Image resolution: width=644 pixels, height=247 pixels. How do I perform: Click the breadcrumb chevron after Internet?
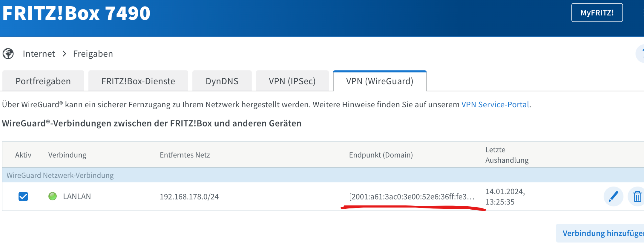[64, 54]
